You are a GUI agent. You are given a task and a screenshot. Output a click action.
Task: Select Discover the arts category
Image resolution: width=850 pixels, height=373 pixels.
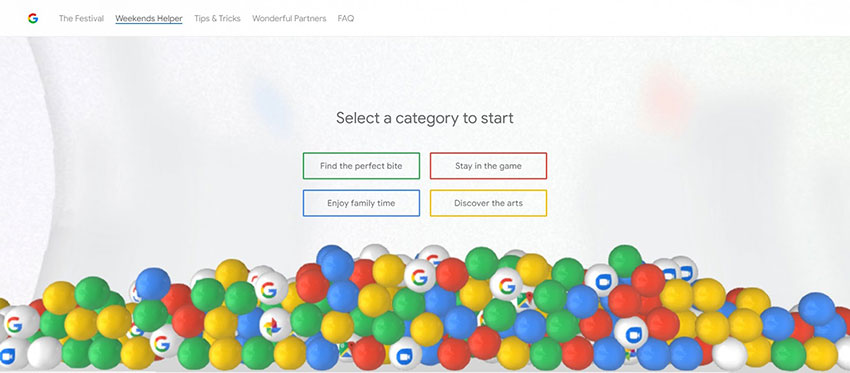(x=488, y=203)
